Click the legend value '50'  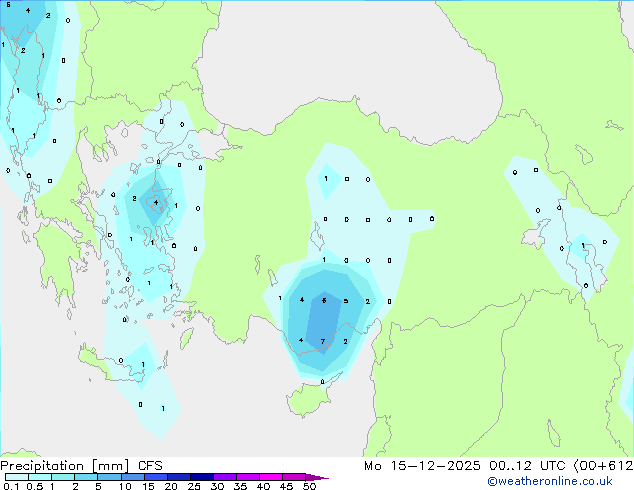pos(310,486)
